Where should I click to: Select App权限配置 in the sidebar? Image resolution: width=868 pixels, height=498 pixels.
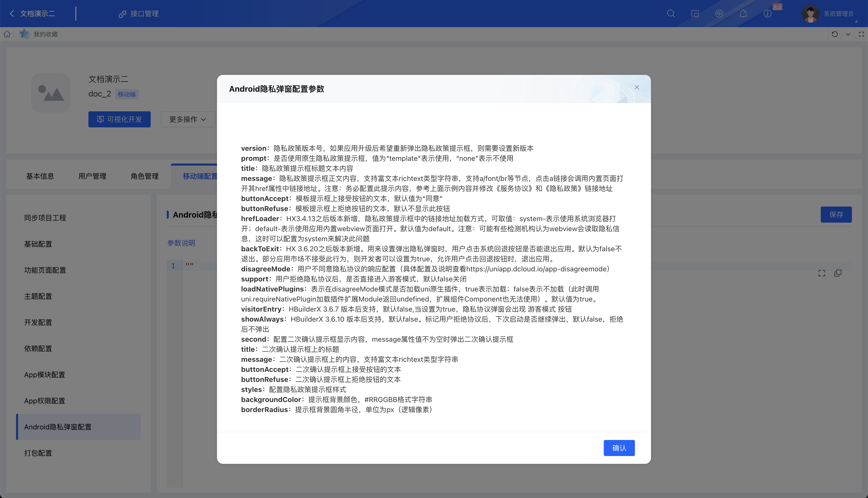[x=78, y=401]
